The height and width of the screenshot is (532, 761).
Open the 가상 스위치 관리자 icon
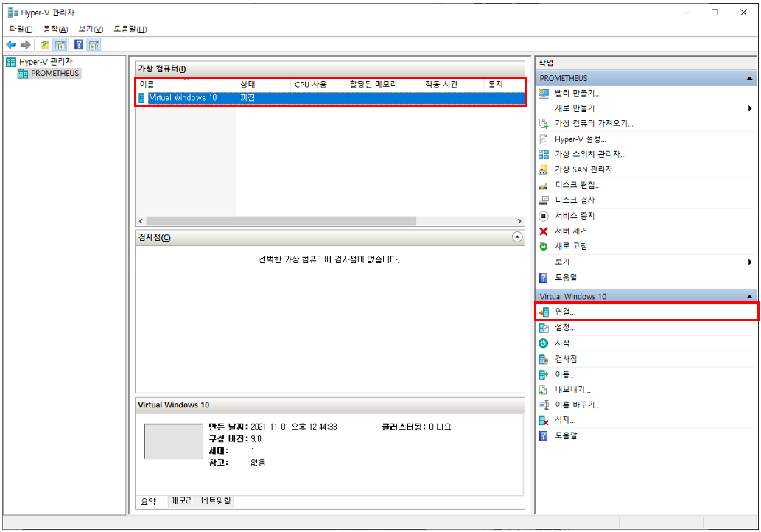[x=544, y=154]
